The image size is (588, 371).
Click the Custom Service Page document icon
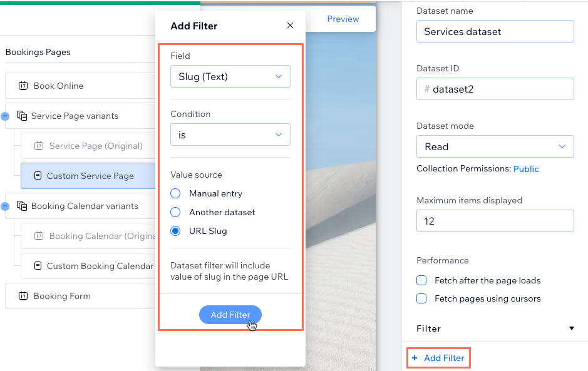tap(38, 175)
